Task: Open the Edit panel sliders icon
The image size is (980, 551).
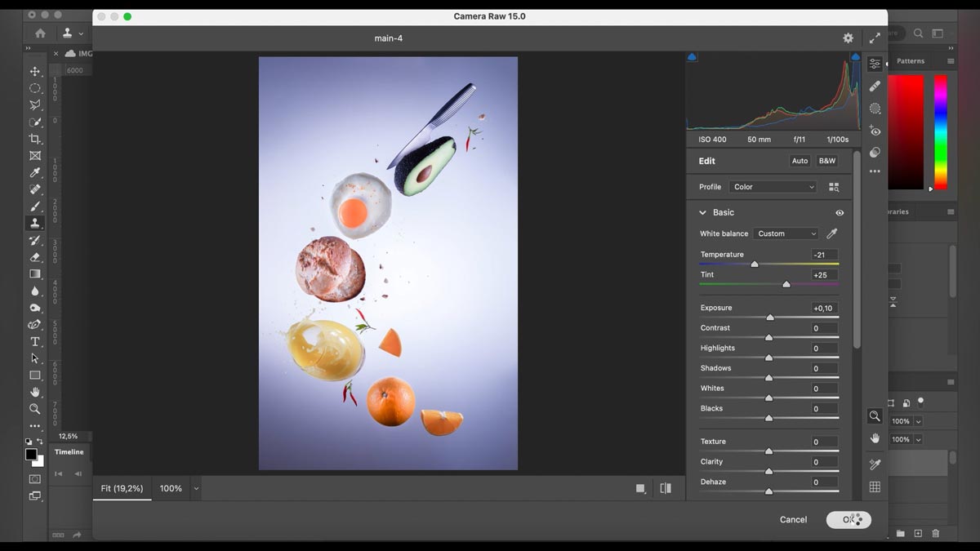Action: pos(875,64)
